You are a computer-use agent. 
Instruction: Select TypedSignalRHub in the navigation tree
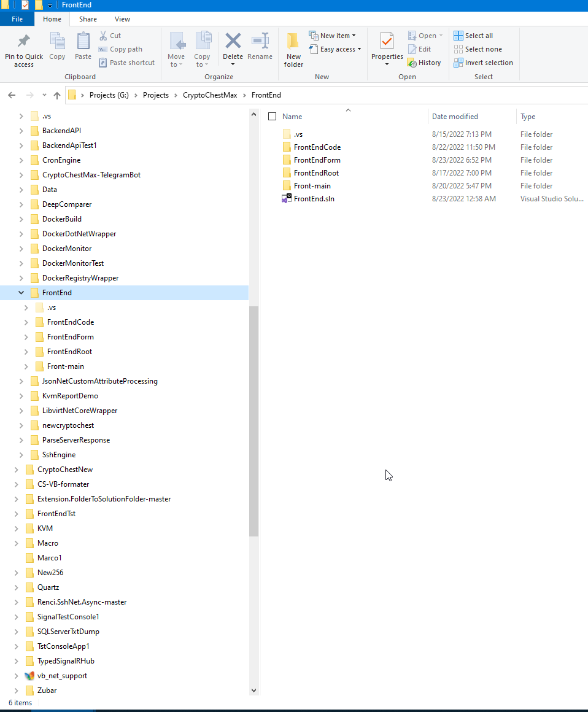66,661
